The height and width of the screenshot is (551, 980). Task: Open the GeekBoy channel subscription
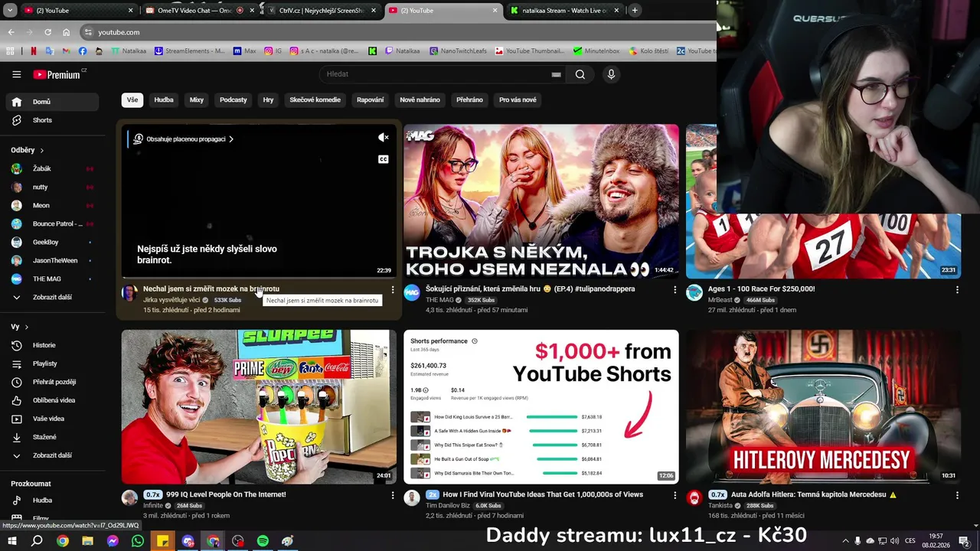[52, 242]
